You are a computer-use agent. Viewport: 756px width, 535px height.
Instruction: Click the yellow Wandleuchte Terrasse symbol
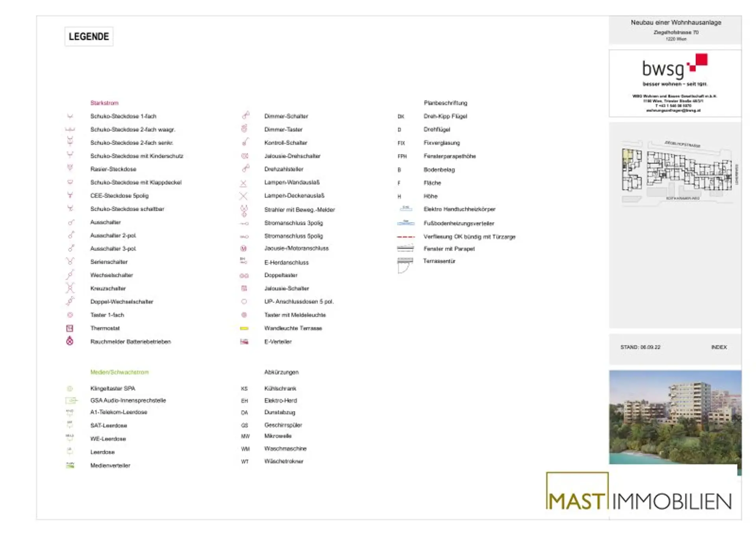[244, 328]
